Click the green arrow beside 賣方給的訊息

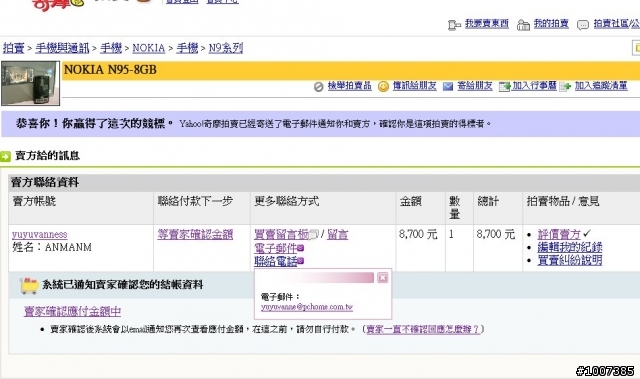click(x=5, y=156)
